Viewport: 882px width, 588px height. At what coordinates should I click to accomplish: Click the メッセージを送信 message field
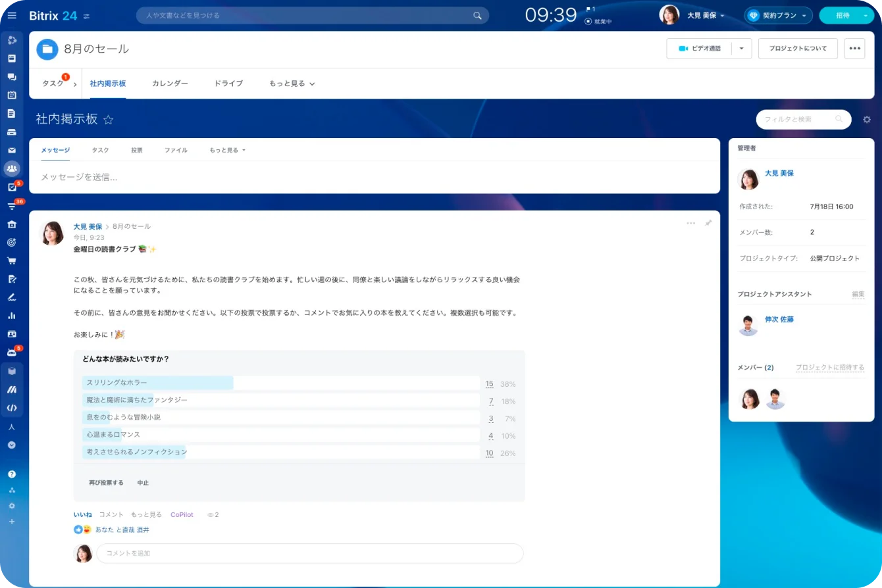click(374, 177)
